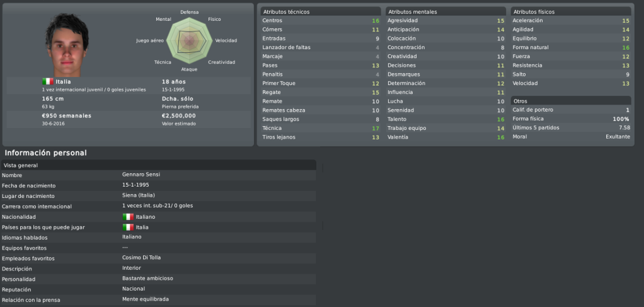Image resolution: width=644 pixels, height=307 pixels.
Task: Select the Moral Exultante row
Action: click(571, 136)
